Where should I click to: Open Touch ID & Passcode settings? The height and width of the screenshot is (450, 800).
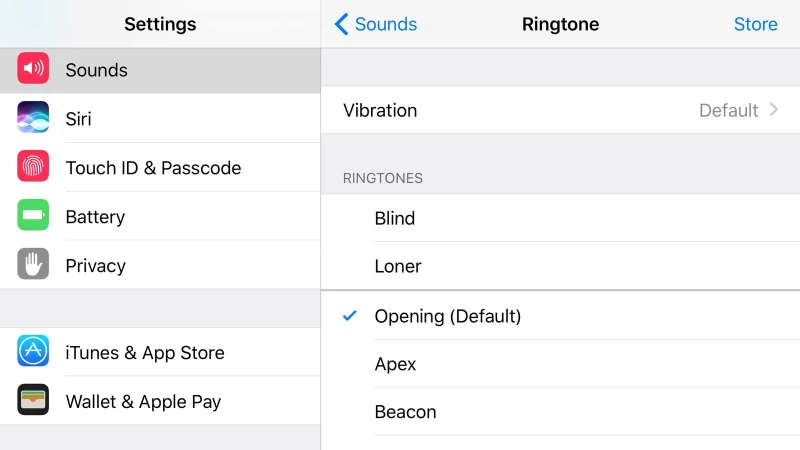pos(153,168)
